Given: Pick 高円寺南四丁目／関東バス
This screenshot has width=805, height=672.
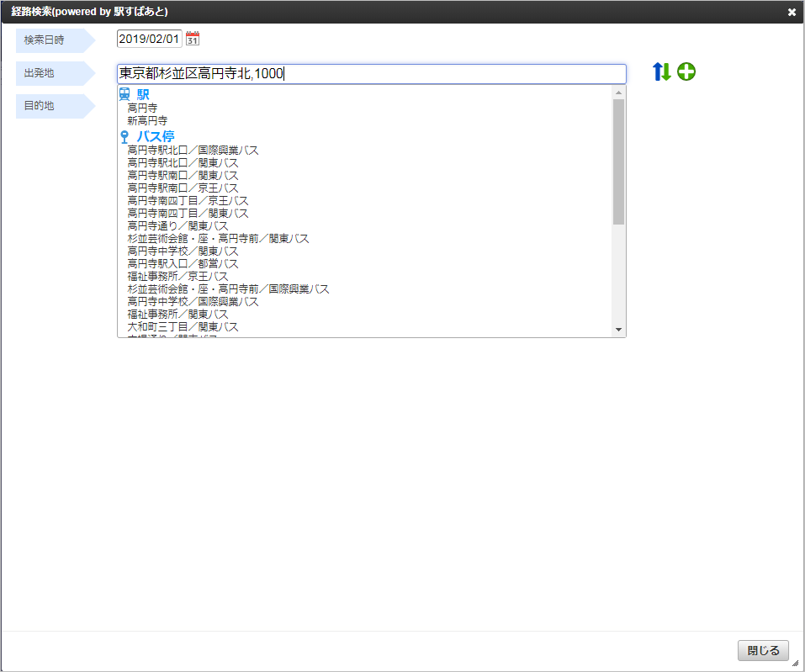Looking at the screenshot, I should [188, 213].
